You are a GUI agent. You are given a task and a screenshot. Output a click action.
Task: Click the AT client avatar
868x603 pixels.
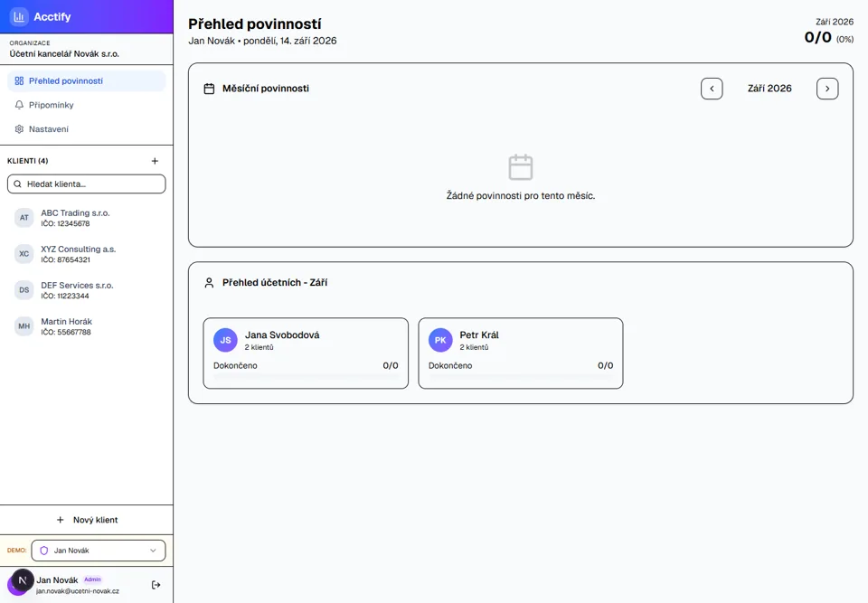pyautogui.click(x=24, y=218)
